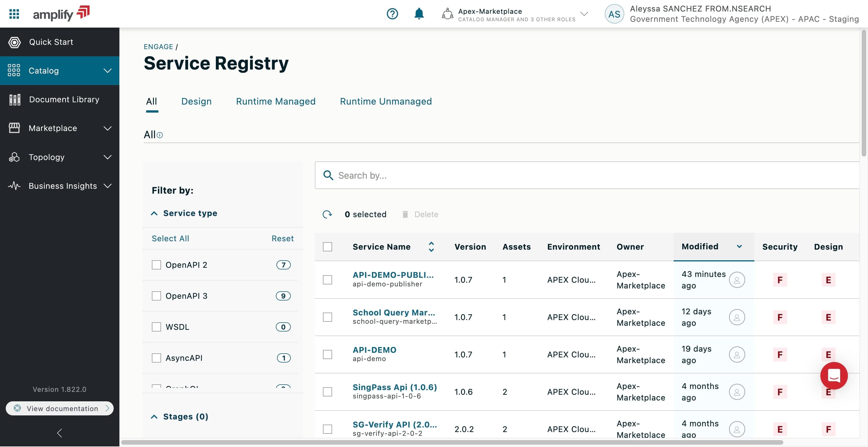Click the ENGAGE breadcrumb link

pyautogui.click(x=158, y=47)
